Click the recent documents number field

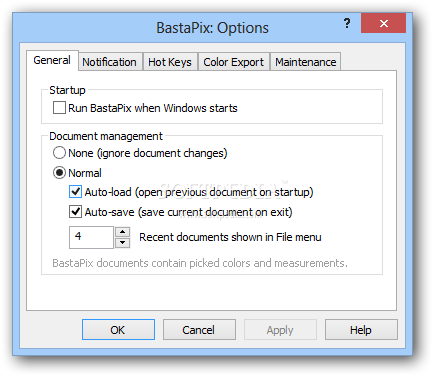pyautogui.click(x=91, y=237)
